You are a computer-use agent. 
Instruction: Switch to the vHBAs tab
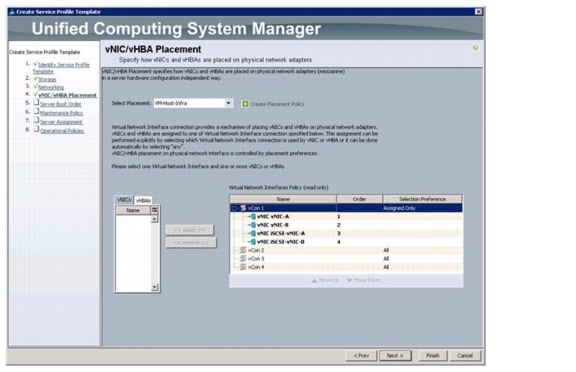click(x=143, y=200)
